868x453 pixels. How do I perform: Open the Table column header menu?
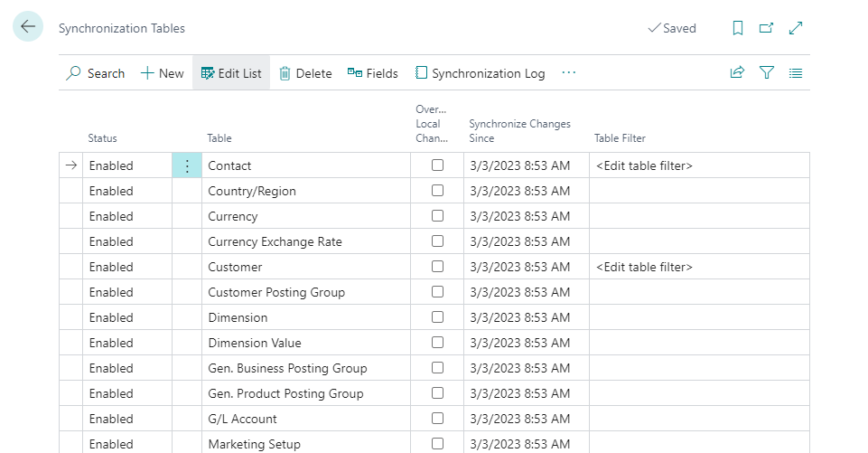coord(219,138)
